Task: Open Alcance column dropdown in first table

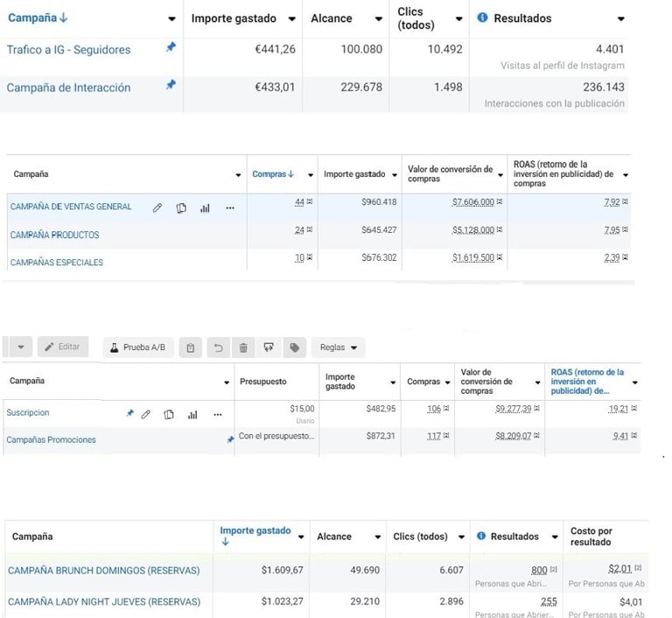Action: point(378,19)
